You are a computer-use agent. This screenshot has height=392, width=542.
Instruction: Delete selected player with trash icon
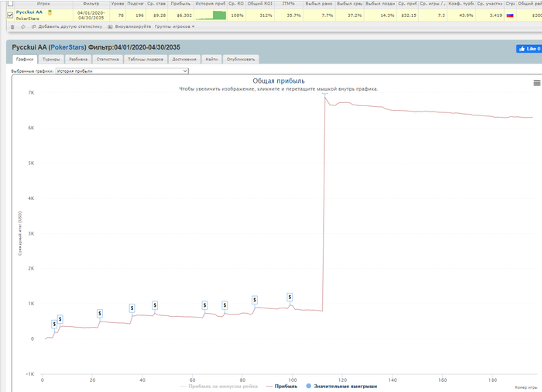point(12,26)
